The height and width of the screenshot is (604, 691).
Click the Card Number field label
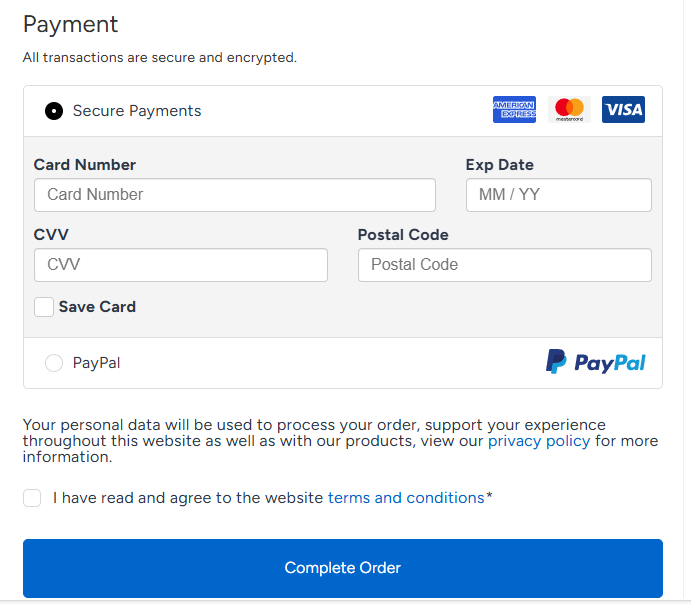[x=85, y=165]
